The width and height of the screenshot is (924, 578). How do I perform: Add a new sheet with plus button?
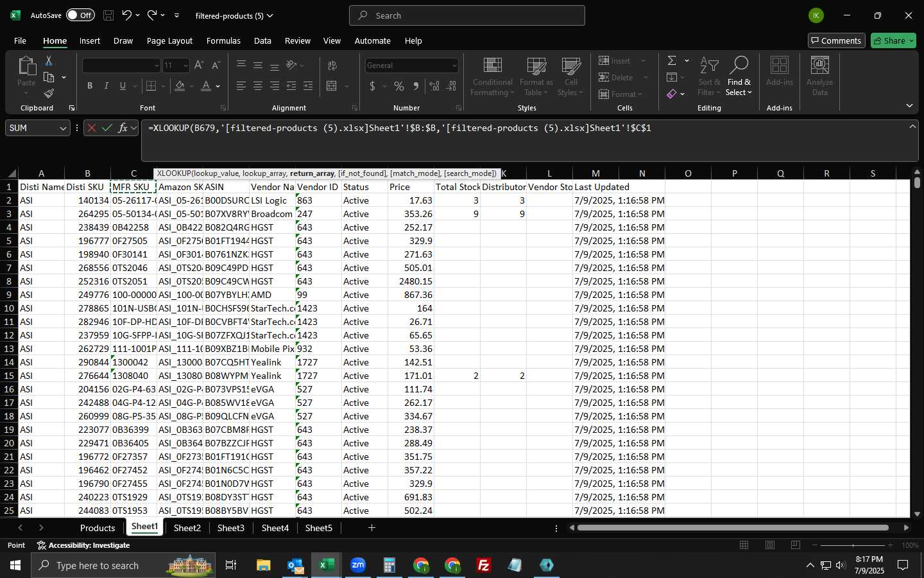coord(372,528)
